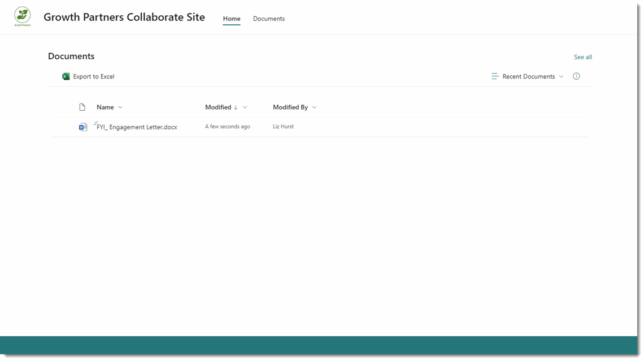
Task: Click the Modified By column header
Action: coord(290,107)
